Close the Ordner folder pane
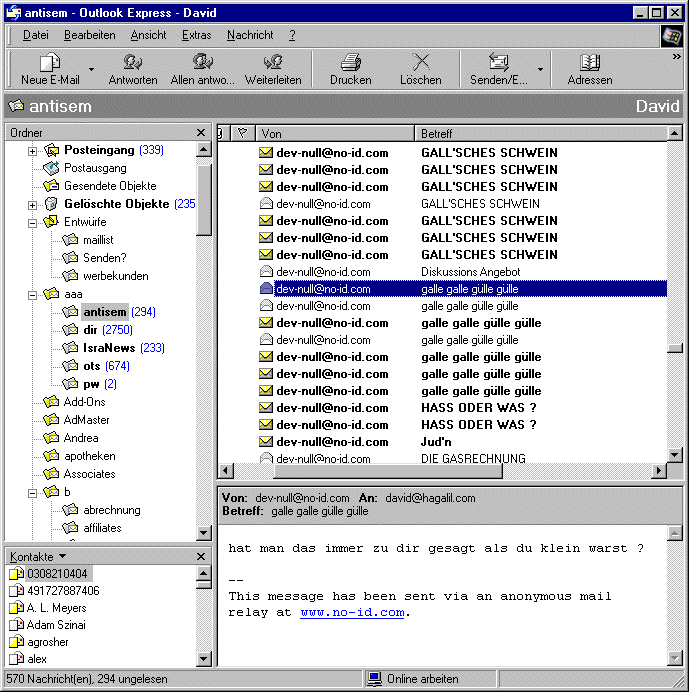 point(201,133)
